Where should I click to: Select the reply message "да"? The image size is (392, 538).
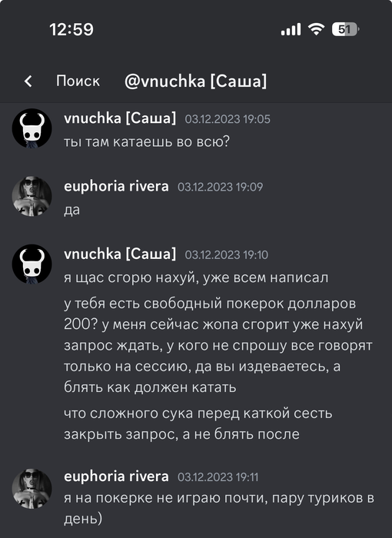[71, 210]
